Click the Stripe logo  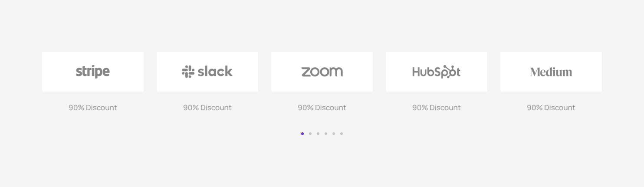(x=92, y=72)
